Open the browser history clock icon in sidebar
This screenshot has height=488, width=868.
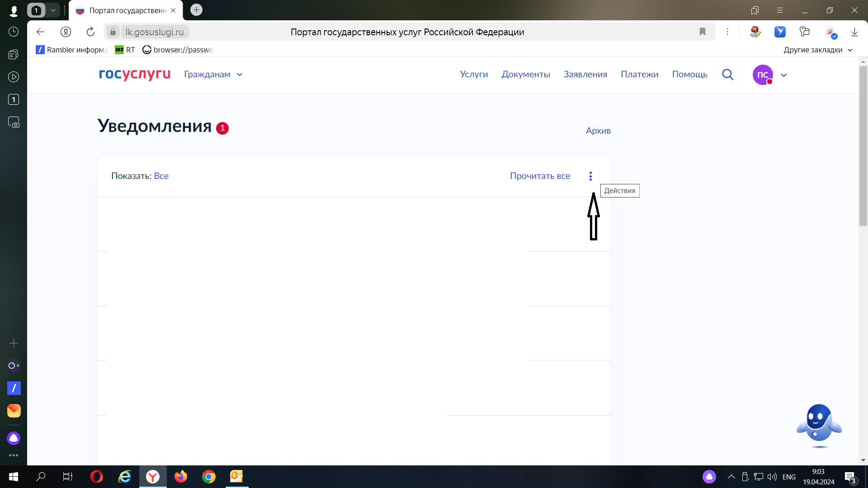coord(14,32)
